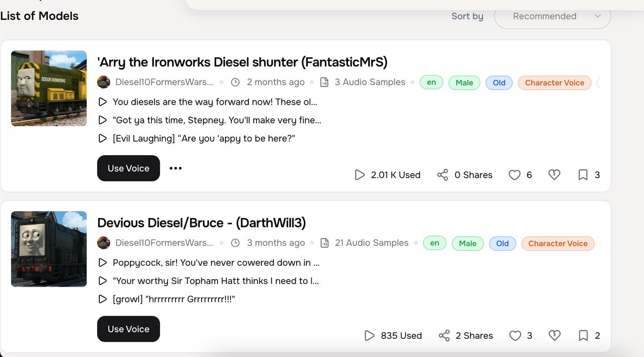
Task: Select the Male tag on Devious Diesel card
Action: click(x=467, y=243)
